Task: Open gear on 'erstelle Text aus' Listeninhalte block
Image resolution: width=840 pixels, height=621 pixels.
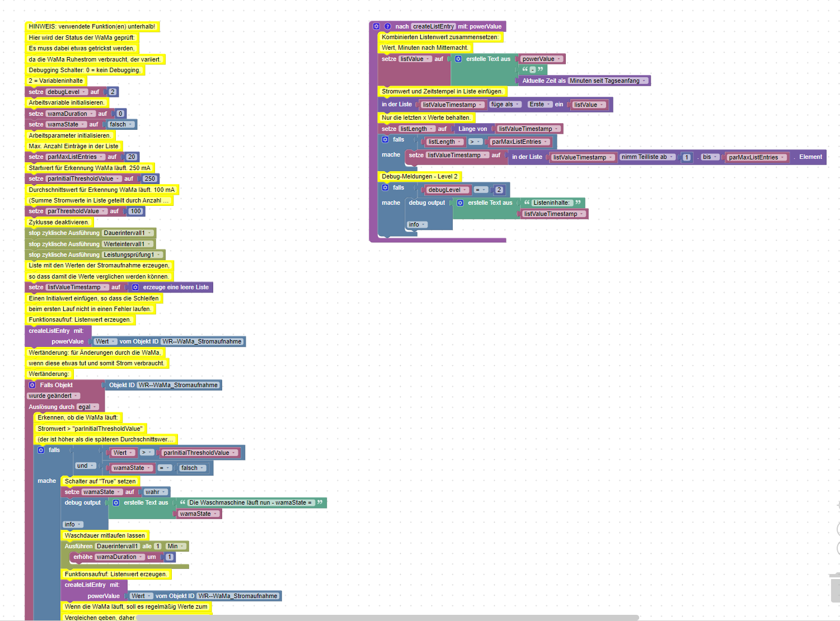Action: click(x=460, y=203)
